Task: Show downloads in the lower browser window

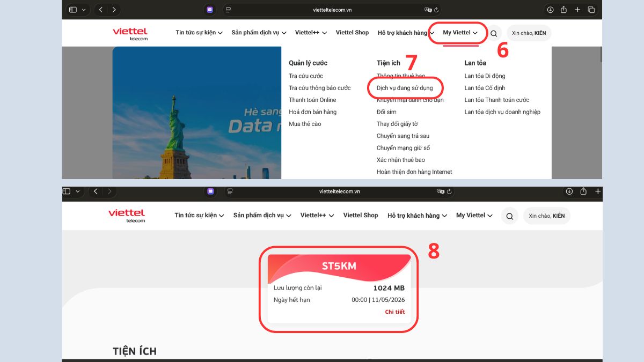Action: click(569, 191)
